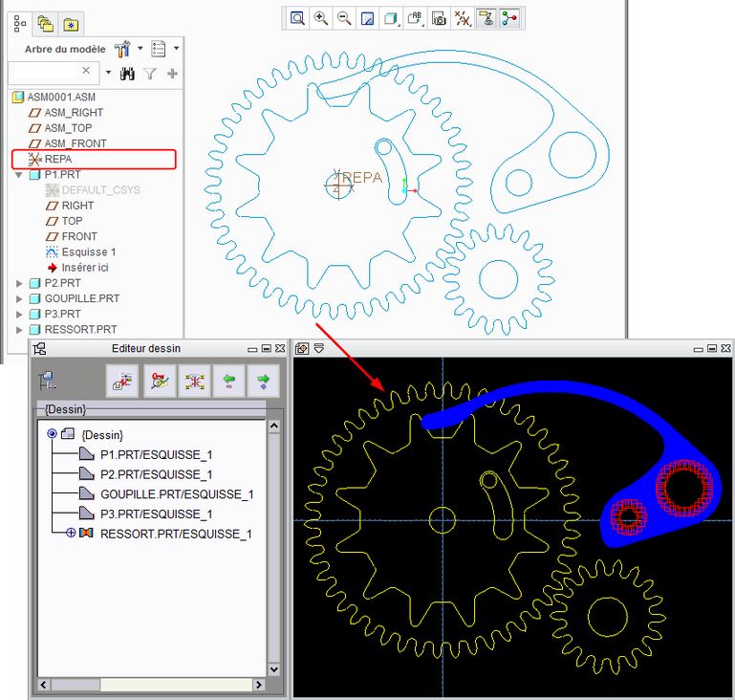Open datum display filters icon
Image resolution: width=735 pixels, height=700 pixels.
click(463, 19)
